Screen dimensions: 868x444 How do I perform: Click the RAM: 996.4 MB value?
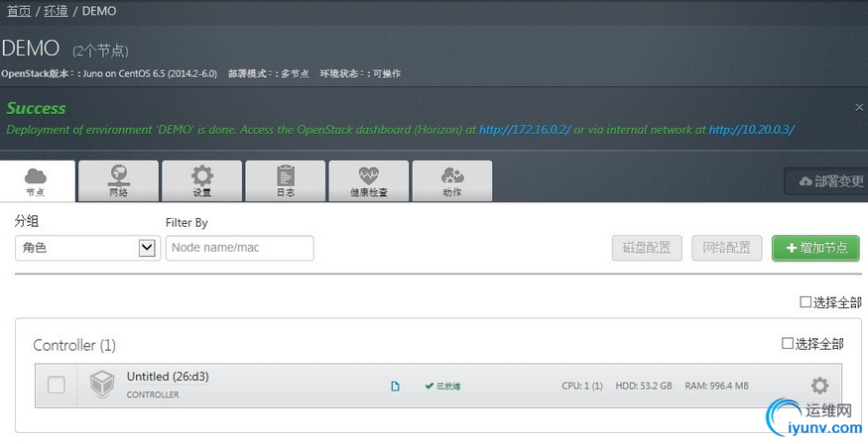pyautogui.click(x=717, y=386)
